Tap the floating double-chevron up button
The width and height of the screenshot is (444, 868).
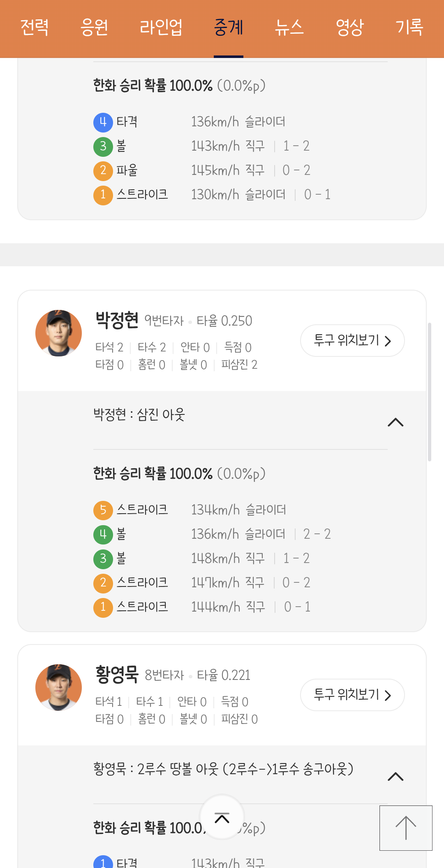coord(222,817)
